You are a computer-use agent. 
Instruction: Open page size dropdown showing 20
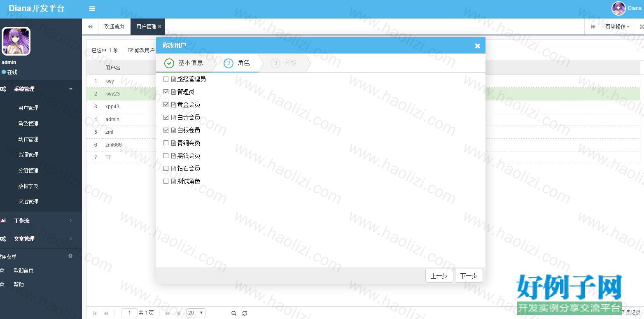pos(196,313)
